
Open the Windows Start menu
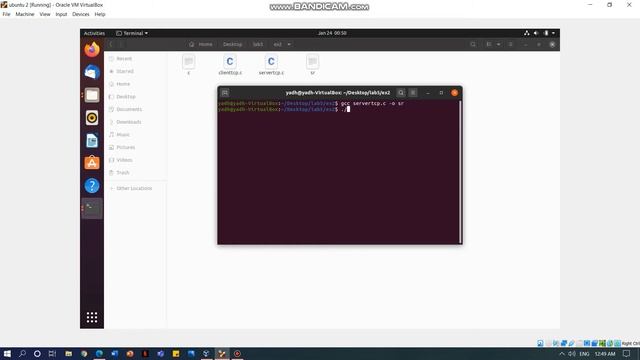(7, 353)
